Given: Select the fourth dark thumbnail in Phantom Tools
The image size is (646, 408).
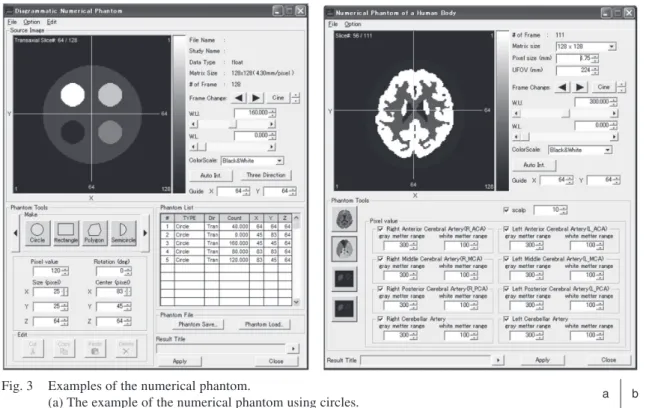Looking at the screenshot, I should (x=344, y=308).
